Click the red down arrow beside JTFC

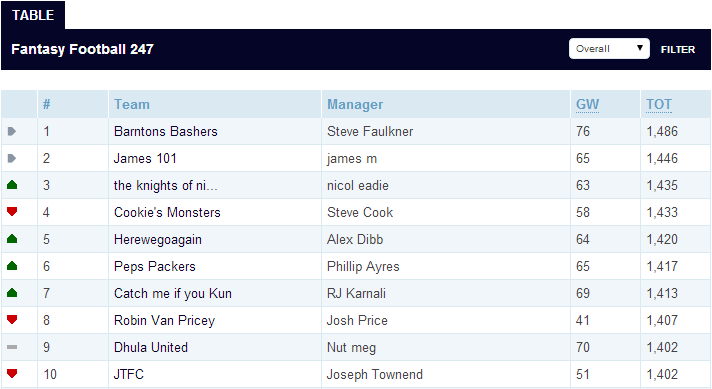12,374
